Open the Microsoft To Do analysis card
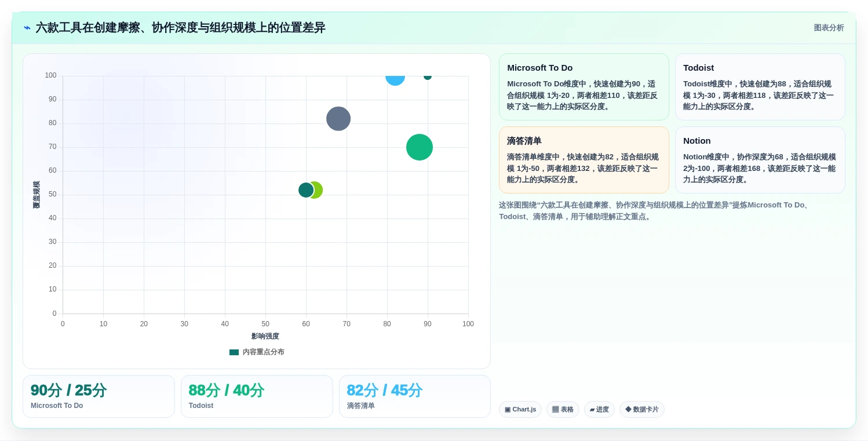Screen dimensions: 868x441 click(x=583, y=87)
